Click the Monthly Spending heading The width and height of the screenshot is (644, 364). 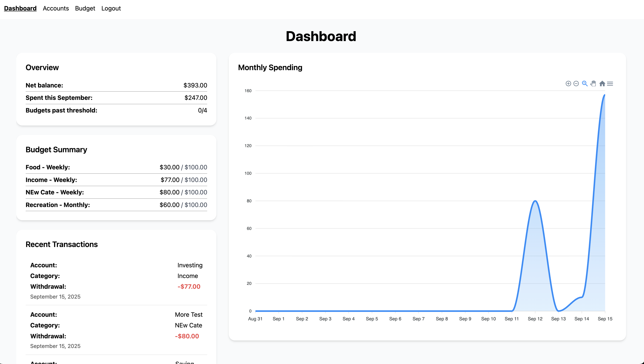(270, 67)
